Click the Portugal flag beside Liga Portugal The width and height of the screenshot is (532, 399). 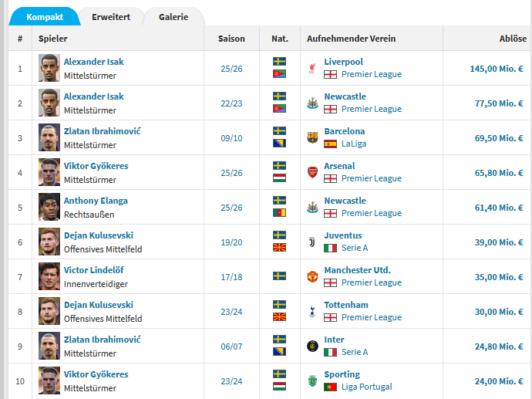[331, 387]
